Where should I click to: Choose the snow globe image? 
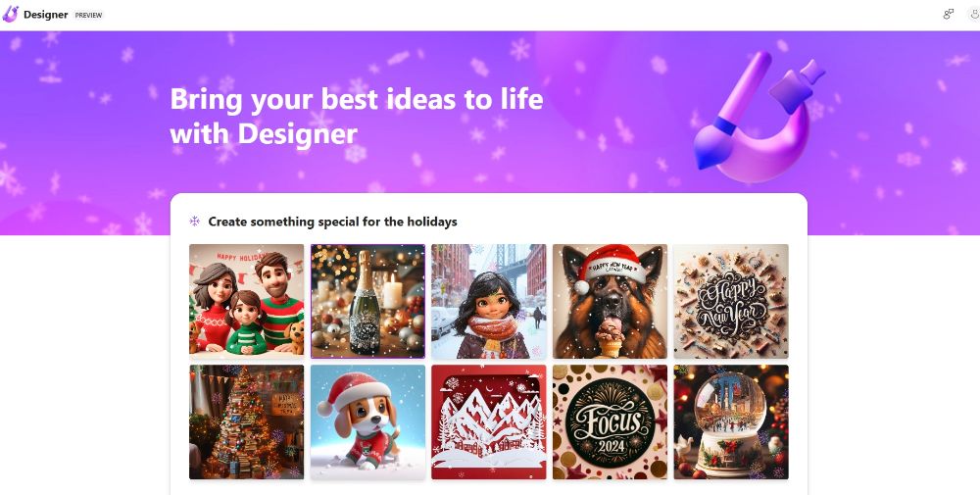[x=731, y=422]
